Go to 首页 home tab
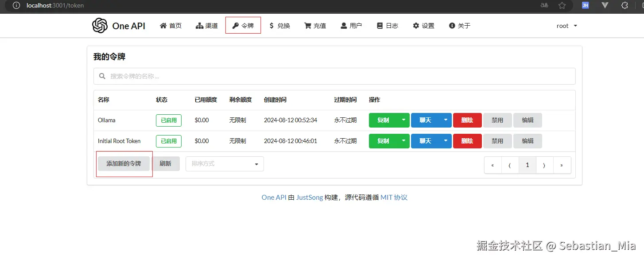Viewport: 644px width, 260px height. pyautogui.click(x=171, y=26)
